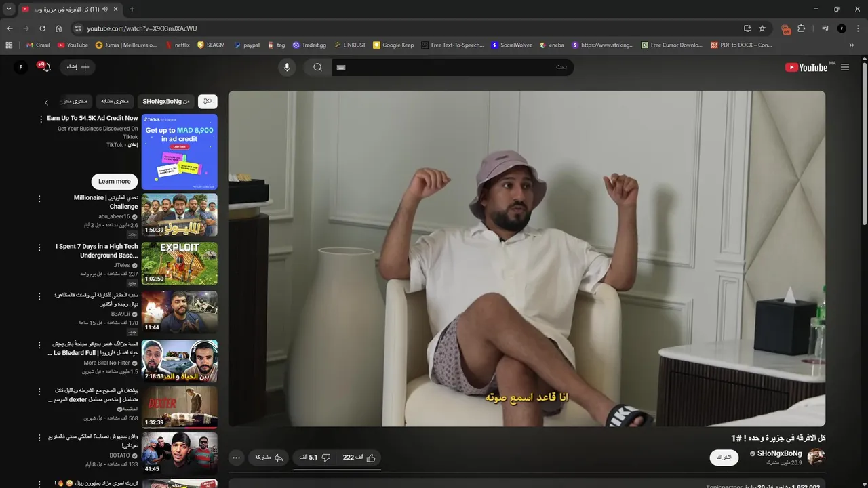Click the Chrome address bar URL
The width and height of the screenshot is (868, 488).
click(x=142, y=28)
